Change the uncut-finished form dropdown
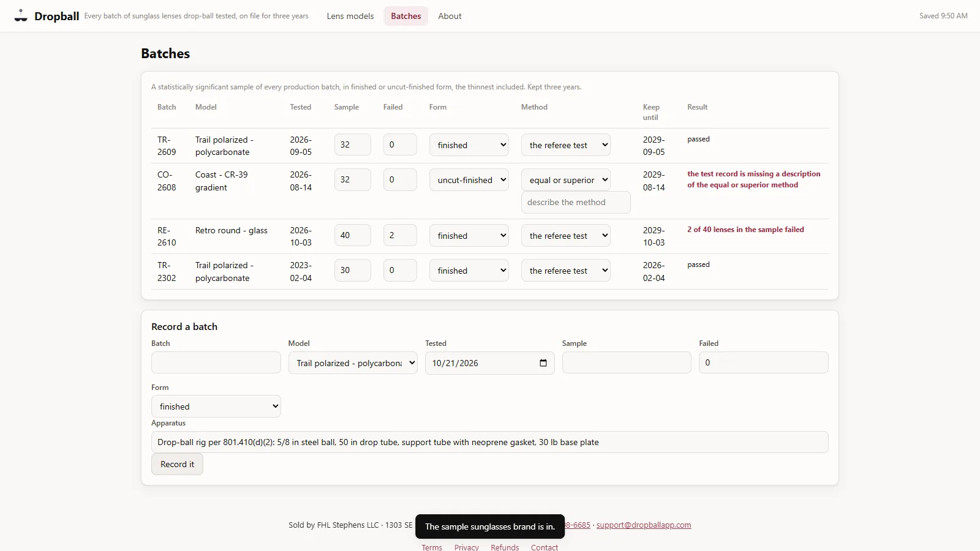Viewport: 980px width, 551px height. point(469,180)
